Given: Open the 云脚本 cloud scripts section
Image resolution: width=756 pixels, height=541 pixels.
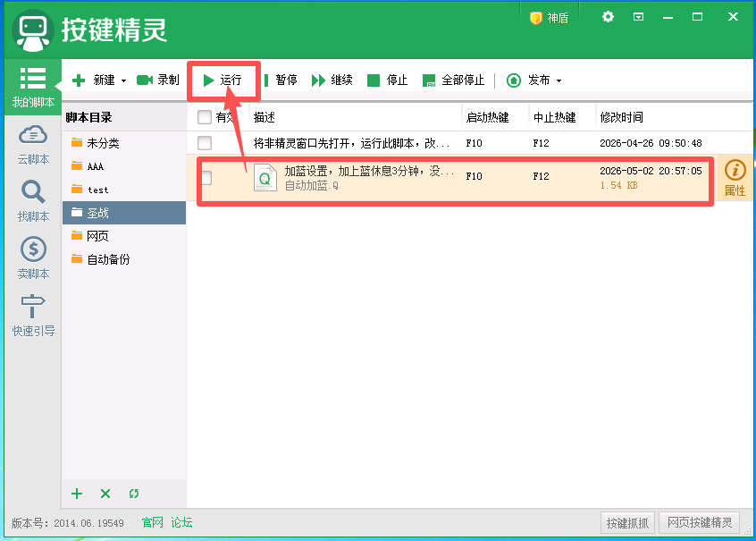Looking at the screenshot, I should tap(33, 145).
